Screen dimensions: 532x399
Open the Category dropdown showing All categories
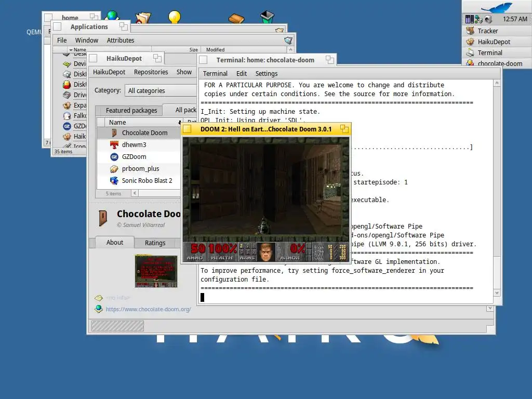(161, 90)
